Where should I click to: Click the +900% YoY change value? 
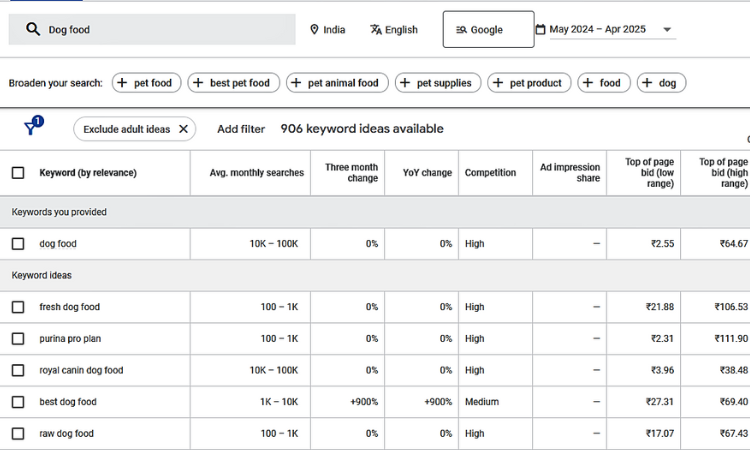pos(438,402)
